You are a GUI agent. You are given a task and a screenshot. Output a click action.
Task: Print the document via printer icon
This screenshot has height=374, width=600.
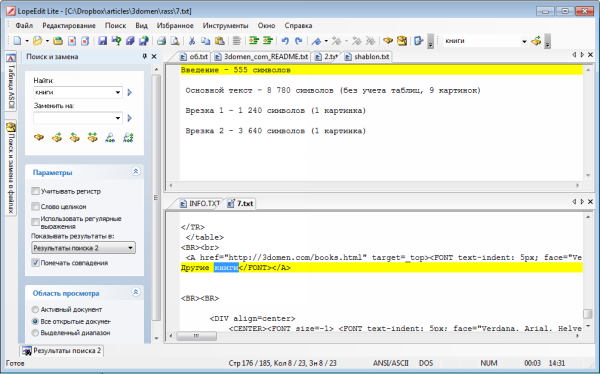coord(161,41)
